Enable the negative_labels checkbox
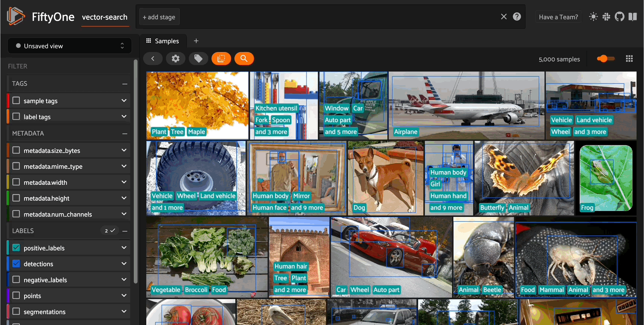This screenshot has height=325, width=644. click(x=16, y=280)
